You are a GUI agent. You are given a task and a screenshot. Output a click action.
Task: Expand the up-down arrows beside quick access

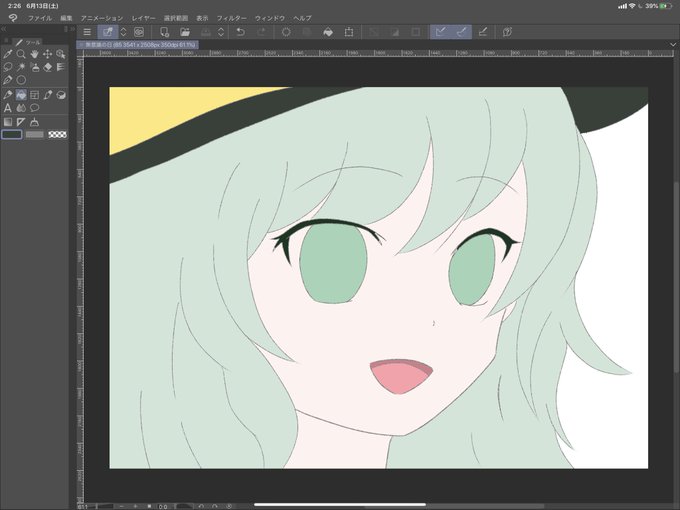pyautogui.click(x=123, y=32)
